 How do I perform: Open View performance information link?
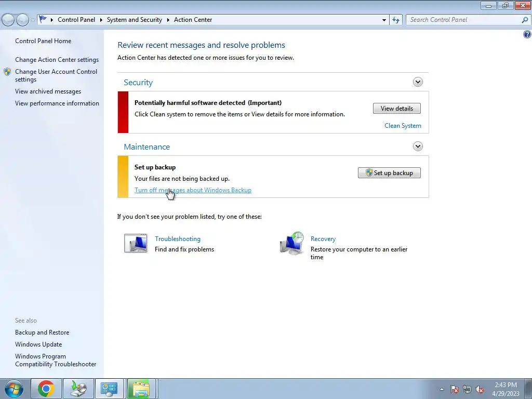click(x=57, y=103)
